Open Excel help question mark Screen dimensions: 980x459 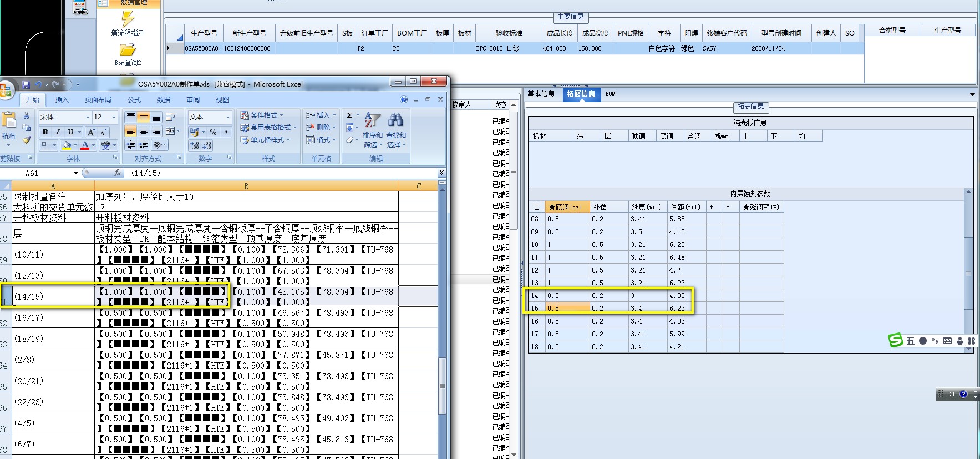pyautogui.click(x=404, y=99)
